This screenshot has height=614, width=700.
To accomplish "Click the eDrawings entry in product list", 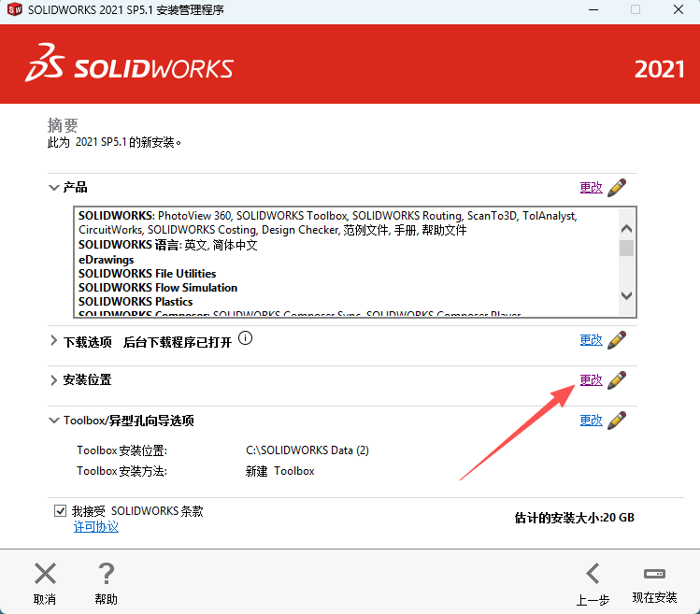I will 107,260.
